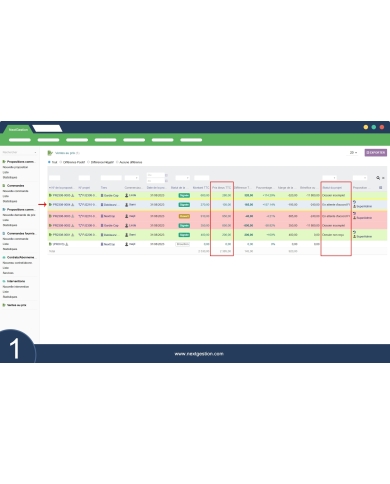The width and height of the screenshot is (390, 484).
Task: Click the end date filter input
Action: 155,181
